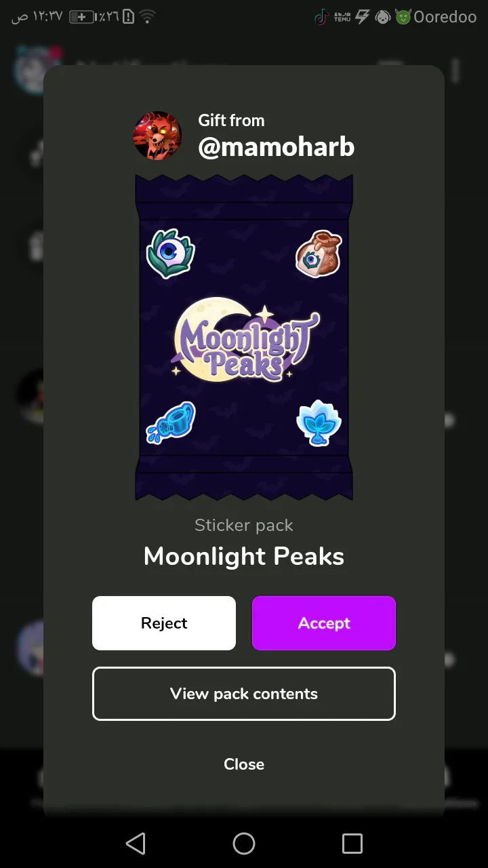This screenshot has height=868, width=488.
Task: Tap the @mamoharb profile avatar
Action: pos(157,136)
